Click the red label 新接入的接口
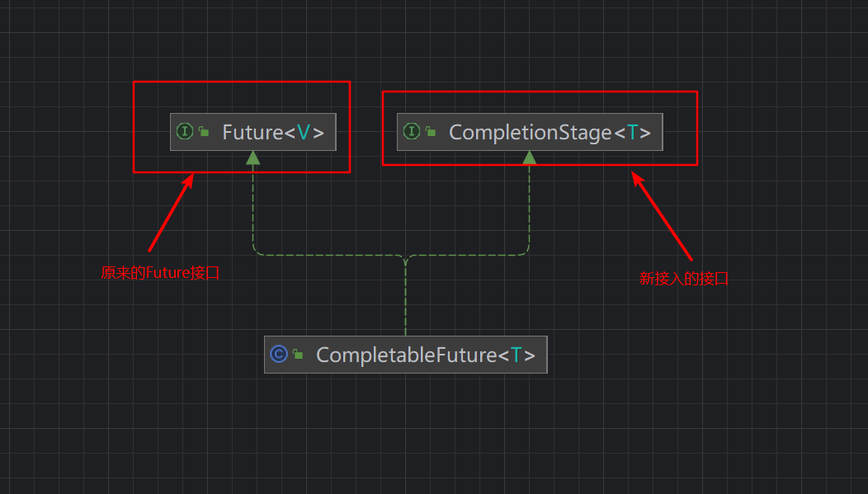Screen dimensions: 868x494 684,279
